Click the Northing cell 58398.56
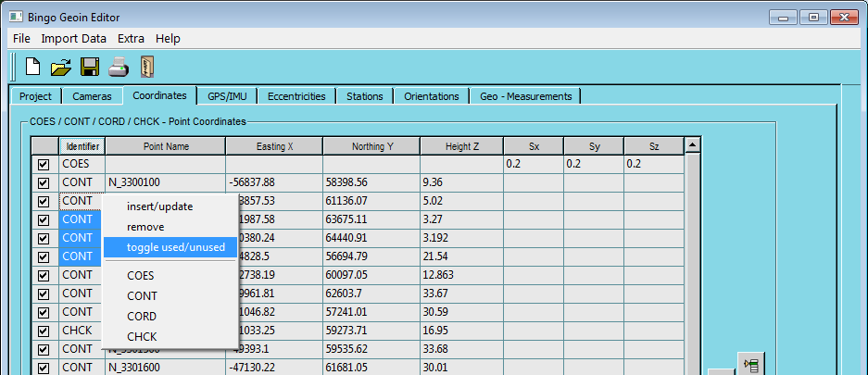 click(x=371, y=182)
